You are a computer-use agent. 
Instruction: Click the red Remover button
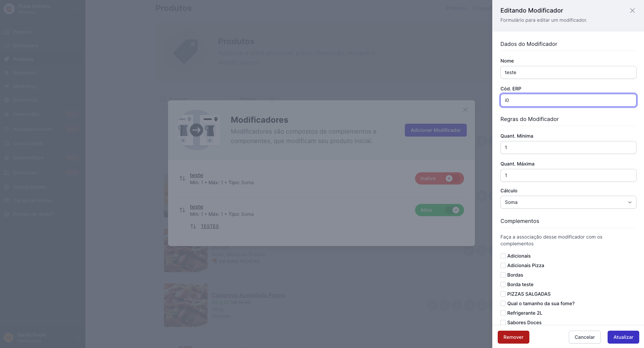point(513,337)
